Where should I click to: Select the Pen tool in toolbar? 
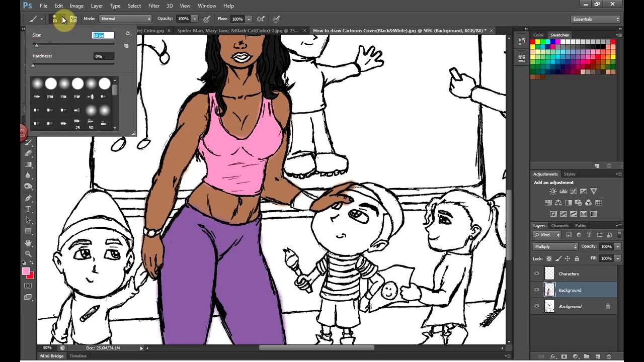point(28,198)
